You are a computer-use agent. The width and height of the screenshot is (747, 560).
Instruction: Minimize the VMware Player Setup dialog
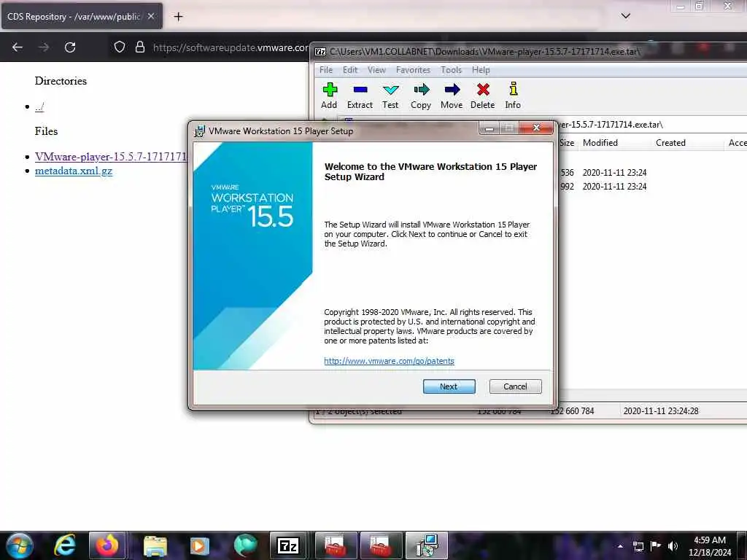click(x=489, y=128)
